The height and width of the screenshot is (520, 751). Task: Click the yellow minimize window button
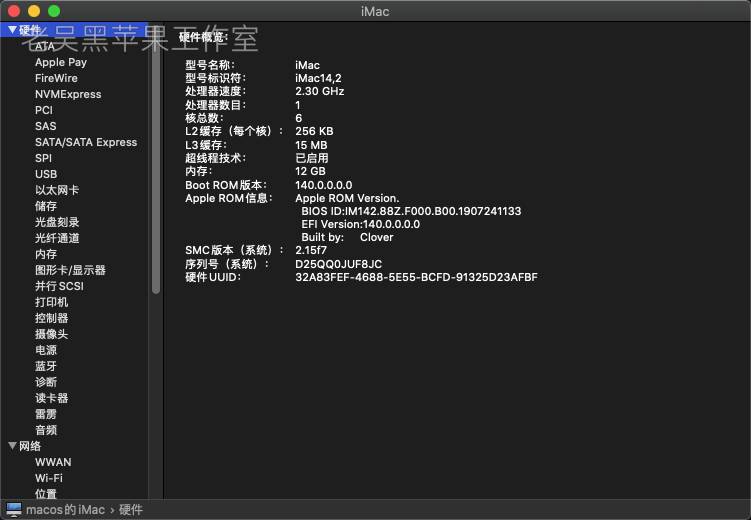(x=34, y=11)
